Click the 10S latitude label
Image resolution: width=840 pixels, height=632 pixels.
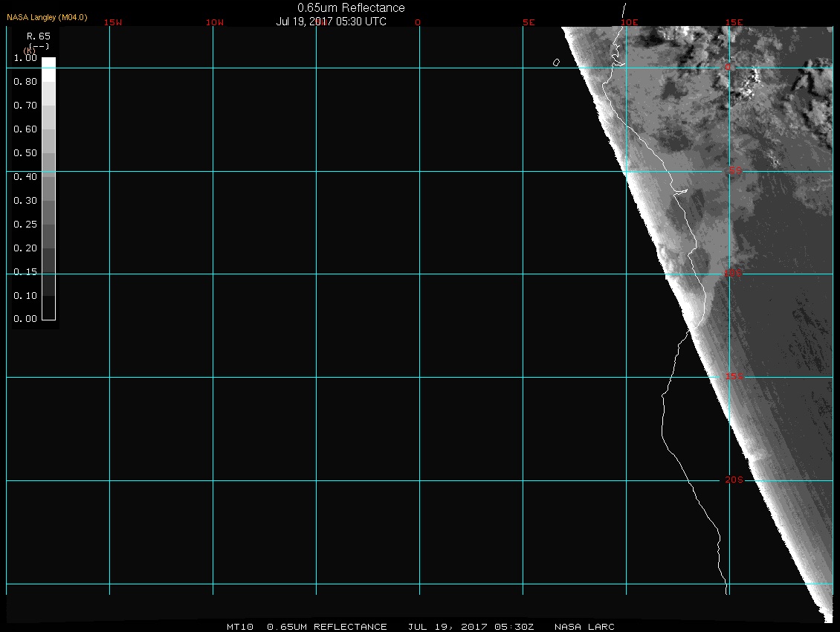point(734,274)
